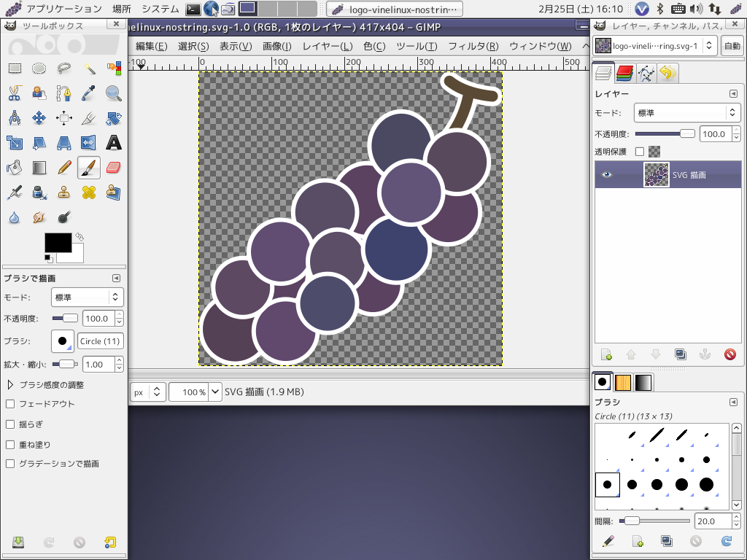Select the Clone stamp tool

click(x=64, y=192)
